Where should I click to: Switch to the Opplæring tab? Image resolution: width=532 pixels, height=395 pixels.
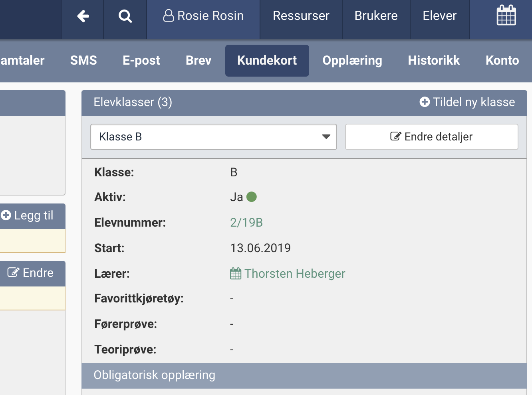[x=352, y=61]
